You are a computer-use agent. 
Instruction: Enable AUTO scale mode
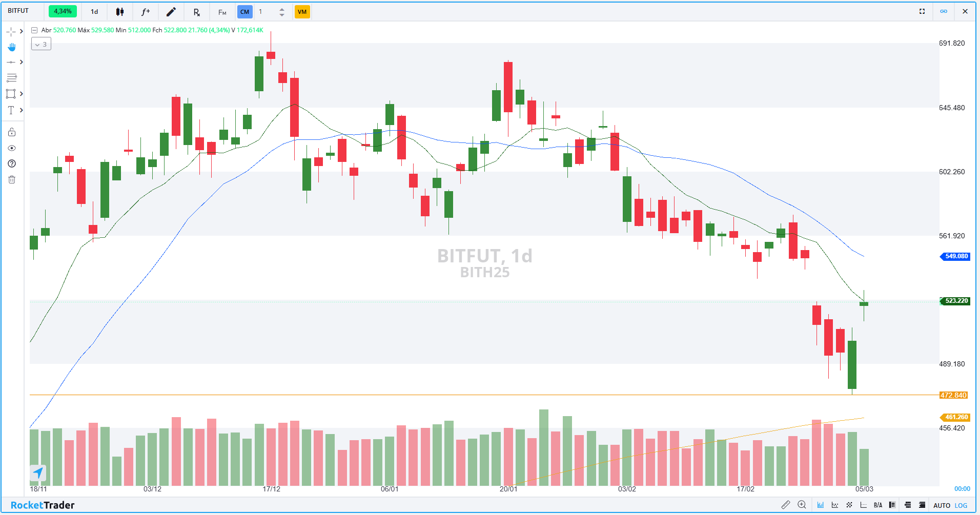pos(942,506)
